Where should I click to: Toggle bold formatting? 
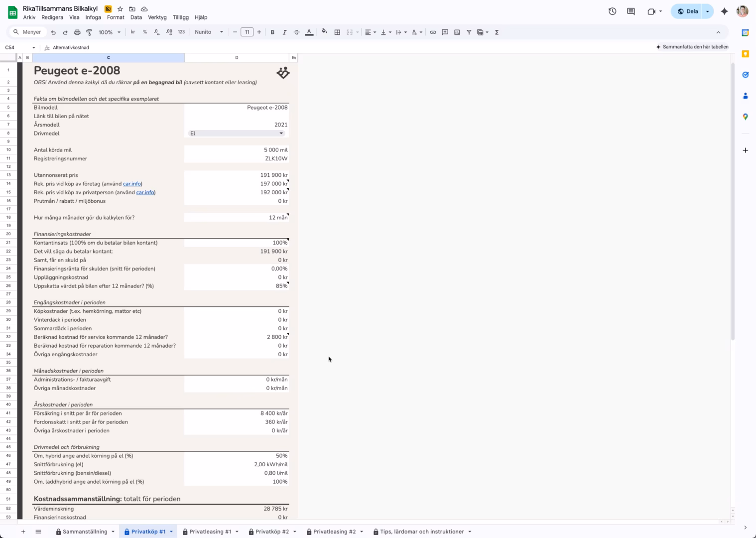(x=272, y=32)
